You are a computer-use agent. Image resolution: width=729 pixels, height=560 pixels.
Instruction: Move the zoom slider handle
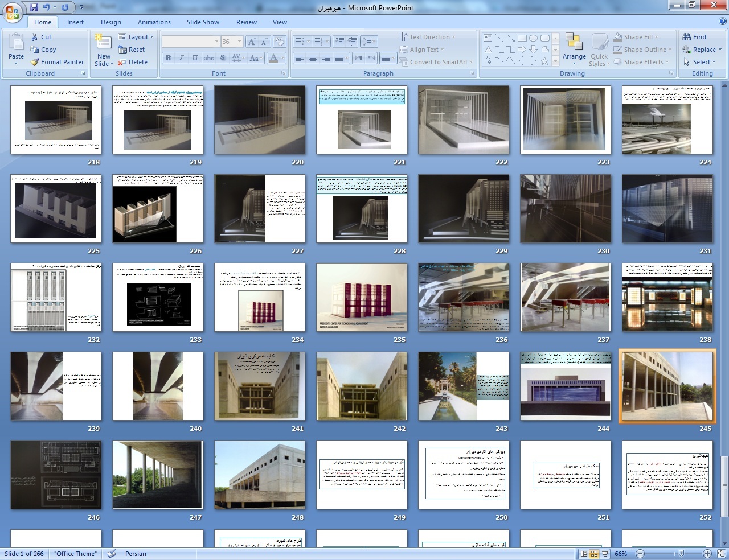681,554
